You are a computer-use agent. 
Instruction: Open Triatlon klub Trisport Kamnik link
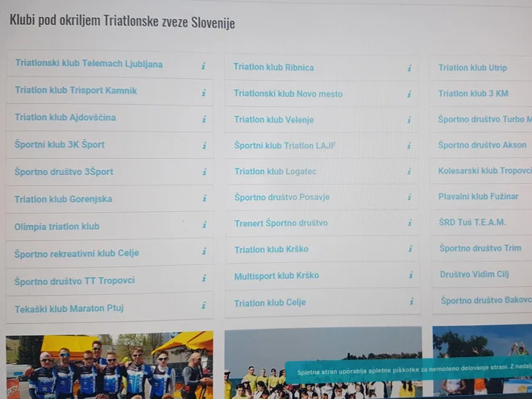click(x=76, y=90)
